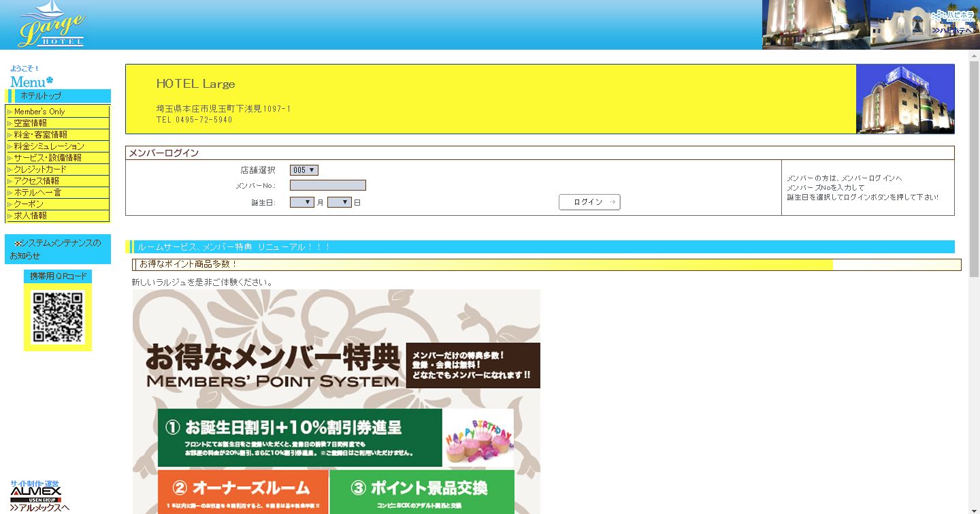Click the ログイン button
Viewport: 980px width, 514px height.
point(589,202)
